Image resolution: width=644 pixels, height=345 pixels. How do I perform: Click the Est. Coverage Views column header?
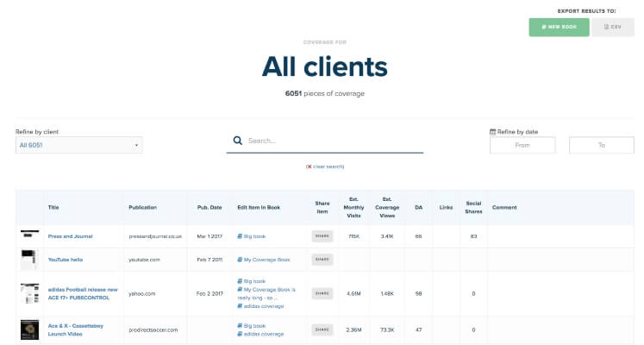click(387, 207)
